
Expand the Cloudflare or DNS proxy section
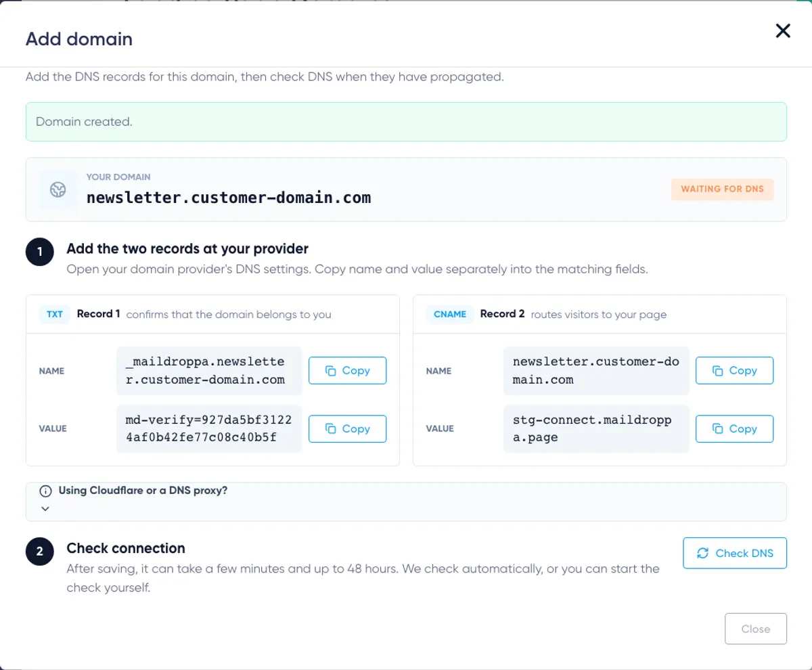pos(406,501)
